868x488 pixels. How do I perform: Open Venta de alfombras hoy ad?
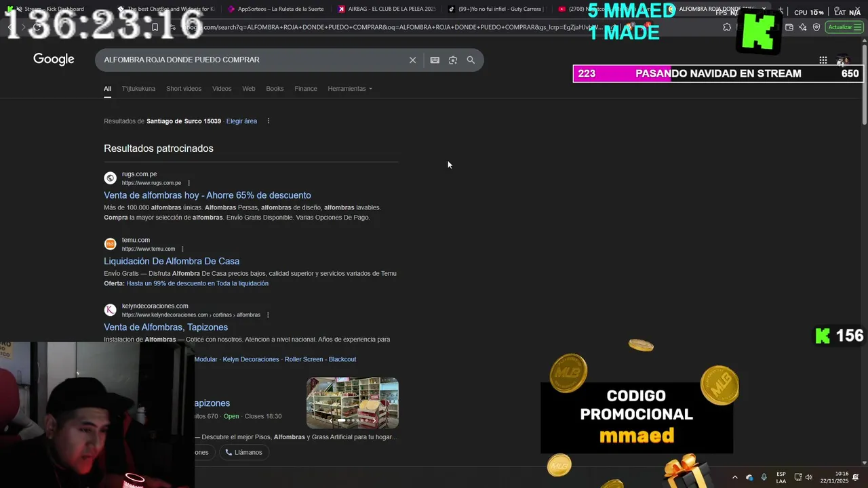[x=208, y=195]
